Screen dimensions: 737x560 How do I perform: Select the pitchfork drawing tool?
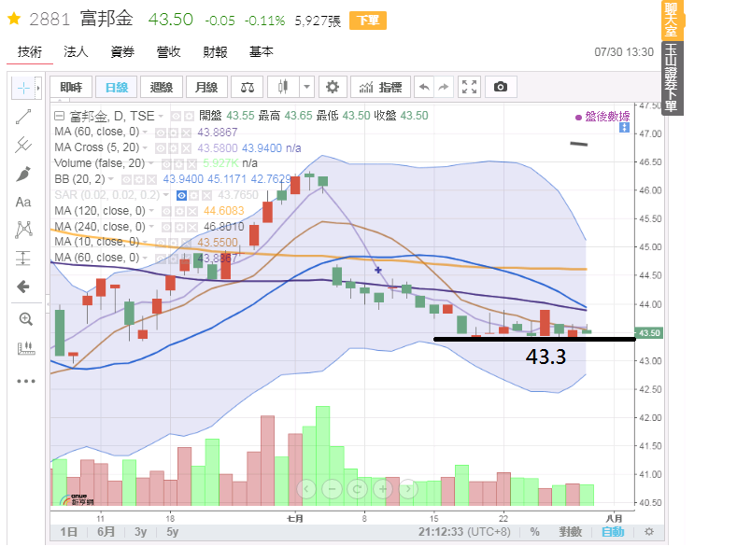(23, 145)
